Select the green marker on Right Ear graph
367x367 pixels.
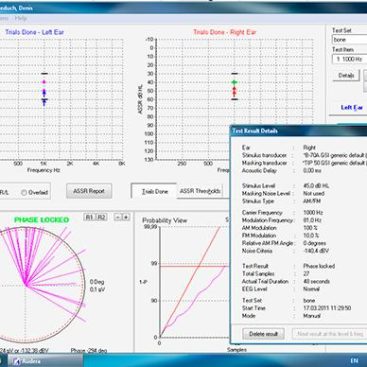(235, 82)
